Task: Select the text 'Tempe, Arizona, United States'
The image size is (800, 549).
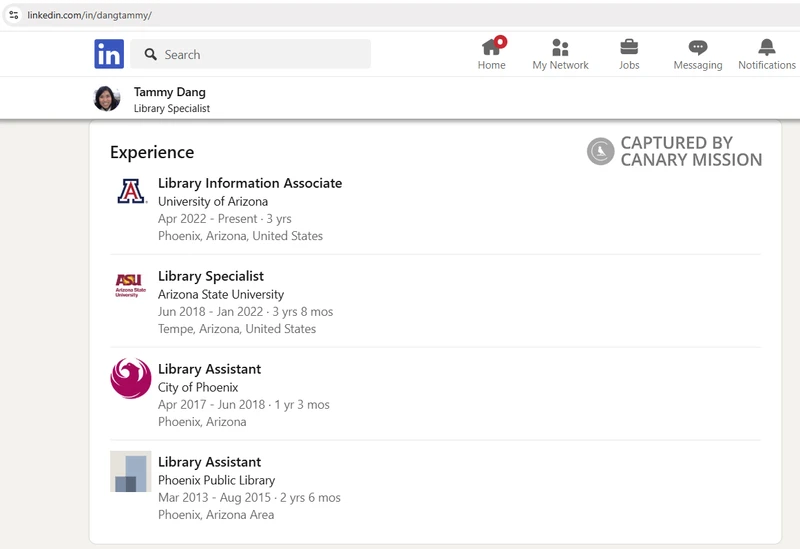Action: point(237,329)
